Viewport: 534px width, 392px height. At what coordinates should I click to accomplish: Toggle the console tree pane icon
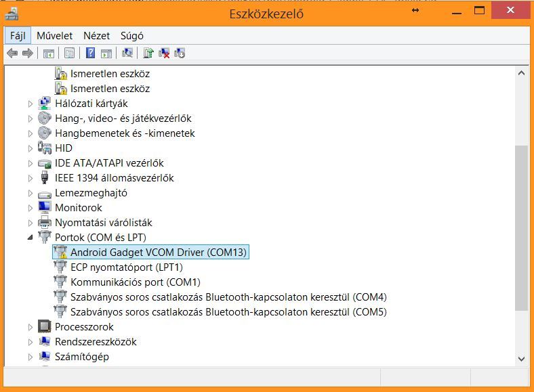48,53
